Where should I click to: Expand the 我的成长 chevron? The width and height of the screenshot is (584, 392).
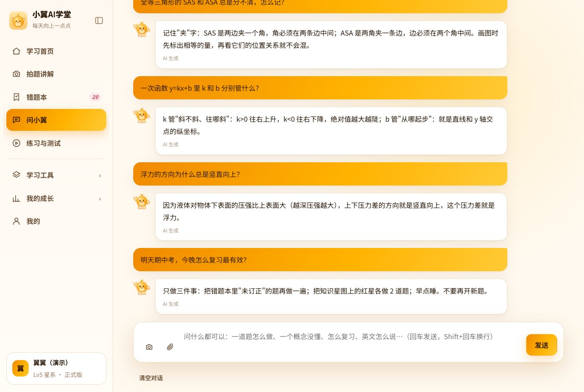click(x=100, y=199)
